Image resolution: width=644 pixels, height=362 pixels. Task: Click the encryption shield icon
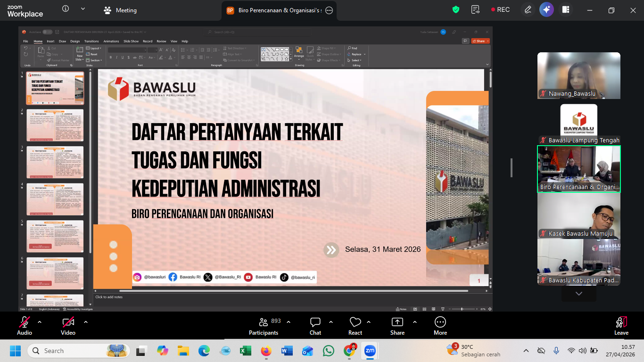point(456,10)
